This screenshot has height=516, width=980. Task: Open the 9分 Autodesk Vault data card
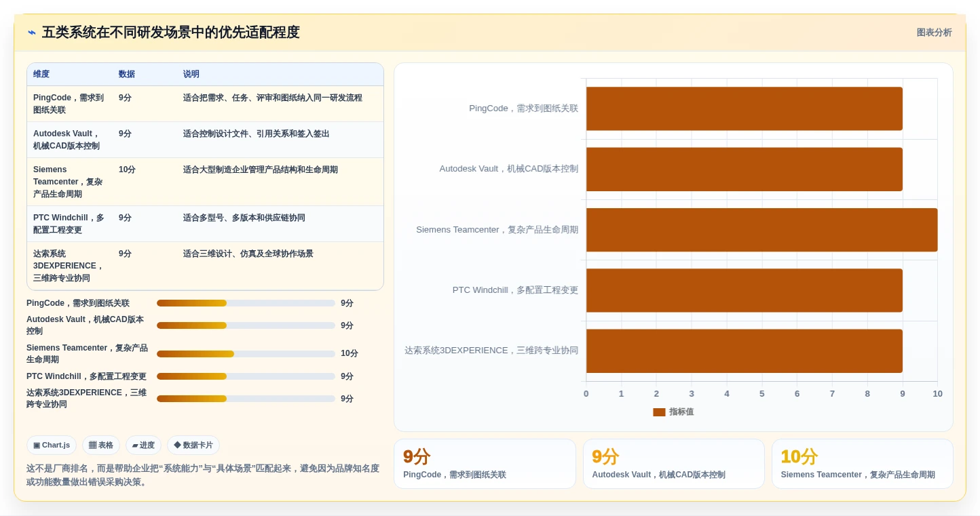673,464
